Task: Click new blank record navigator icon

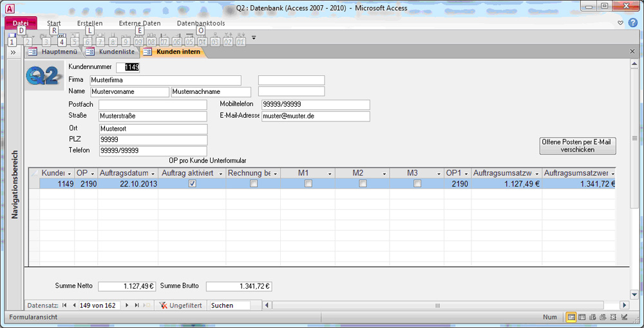Action: coord(147,305)
